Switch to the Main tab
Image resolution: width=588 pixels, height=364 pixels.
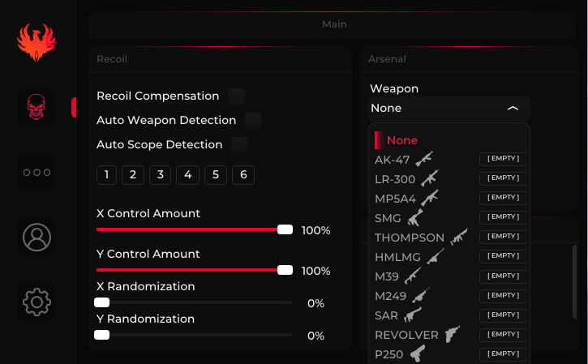334,24
